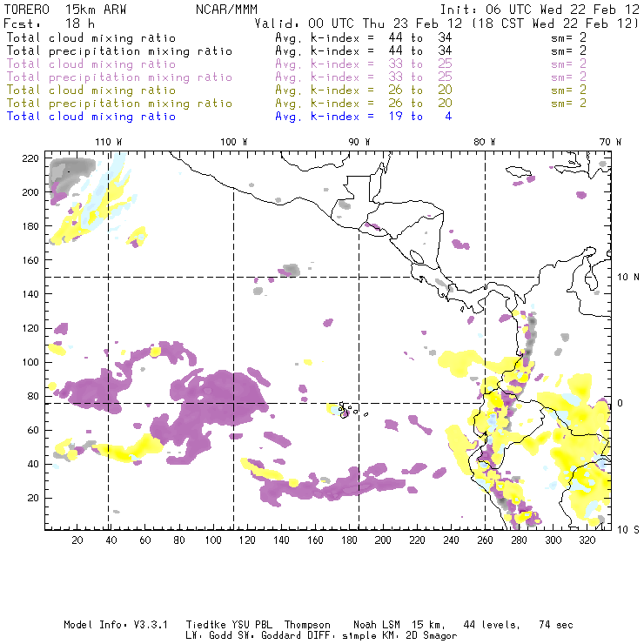Select '44 levels,' in the model info
The height and width of the screenshot is (644, 644).
[492, 625]
